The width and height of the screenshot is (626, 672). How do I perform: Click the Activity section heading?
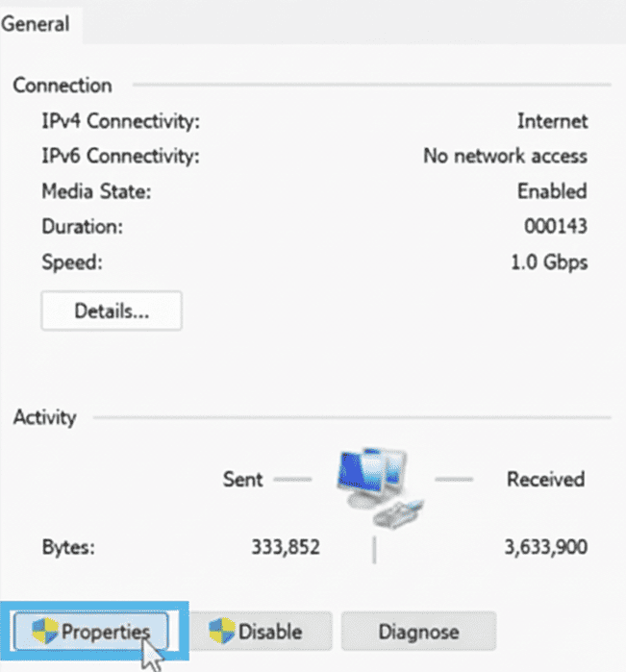point(44,418)
